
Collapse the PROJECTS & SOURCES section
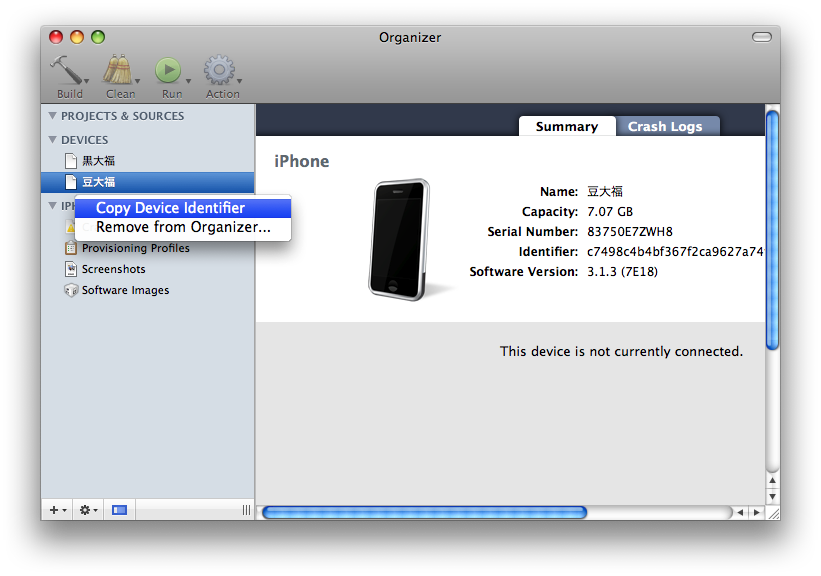(x=53, y=116)
